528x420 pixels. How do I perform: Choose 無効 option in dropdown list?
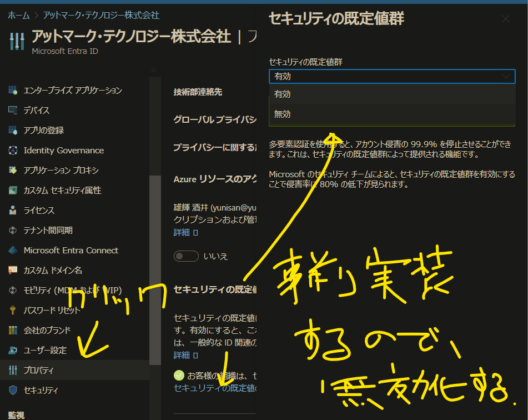tap(392, 114)
